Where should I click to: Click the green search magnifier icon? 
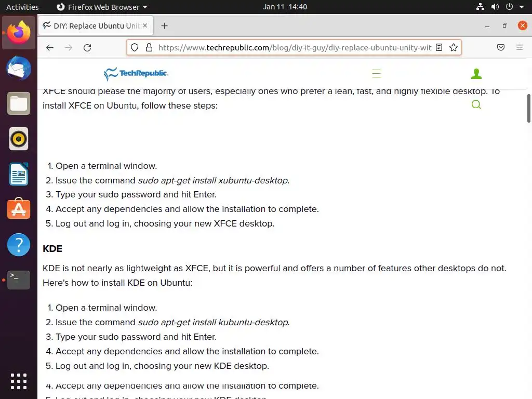click(476, 104)
